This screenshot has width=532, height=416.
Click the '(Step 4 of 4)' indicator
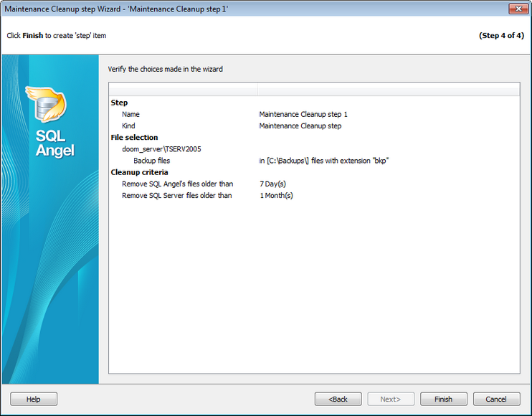501,36
